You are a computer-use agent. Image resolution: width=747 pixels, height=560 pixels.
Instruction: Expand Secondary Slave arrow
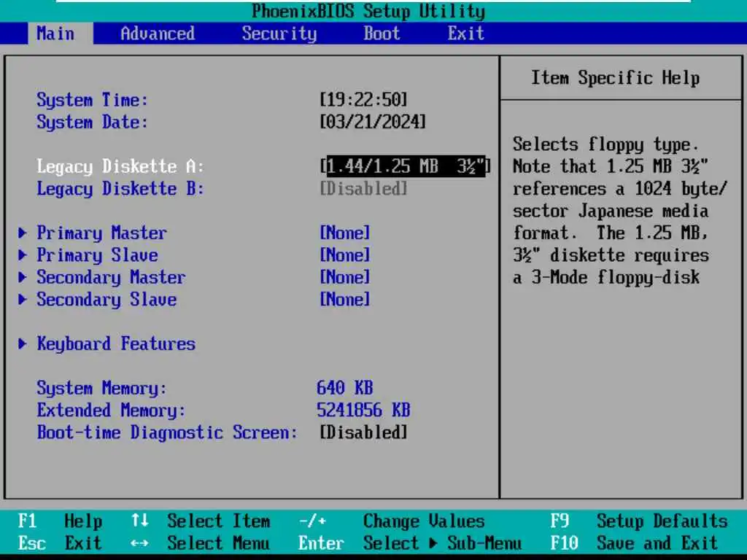pyautogui.click(x=23, y=299)
